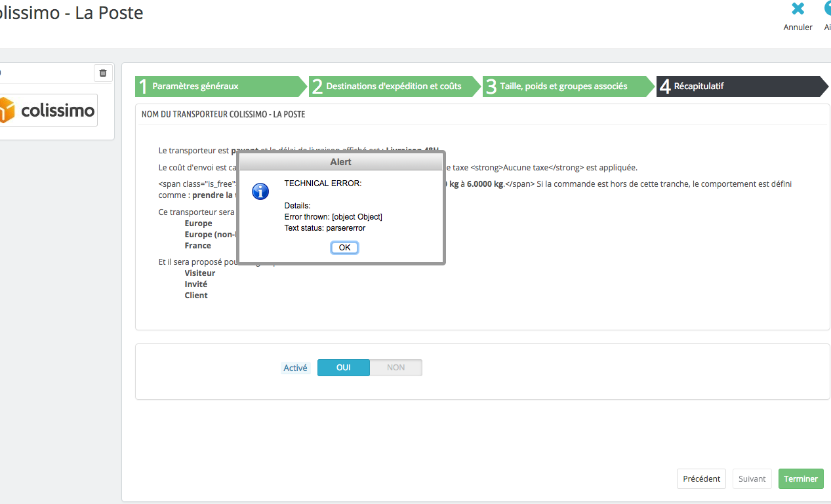Set Activé toggle to OUI
Image resolution: width=831 pixels, height=504 pixels.
click(x=344, y=368)
